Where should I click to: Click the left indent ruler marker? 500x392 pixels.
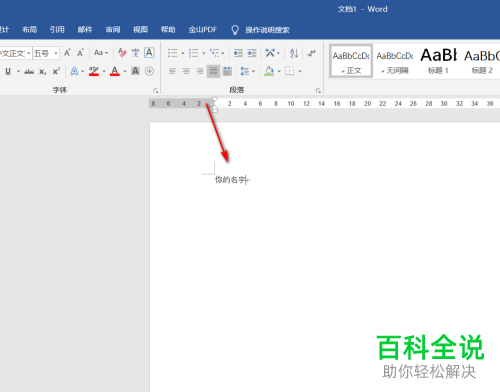[215, 109]
